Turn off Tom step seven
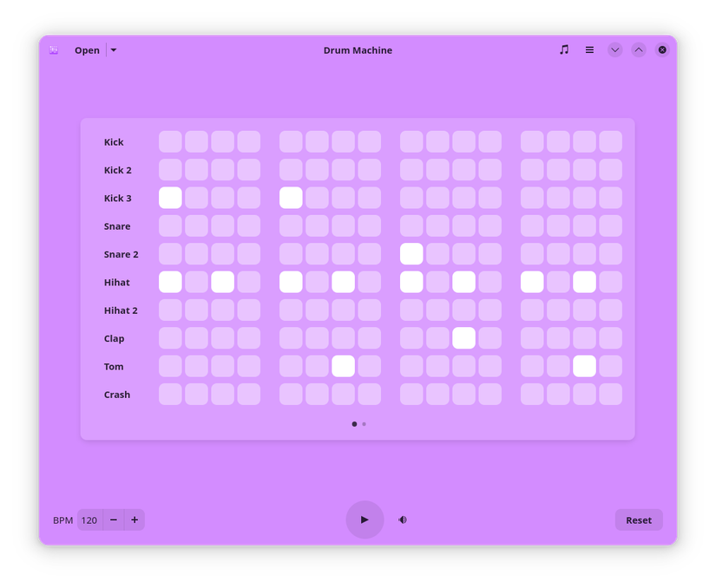Image resolution: width=716 pixels, height=588 pixels. tap(343, 366)
